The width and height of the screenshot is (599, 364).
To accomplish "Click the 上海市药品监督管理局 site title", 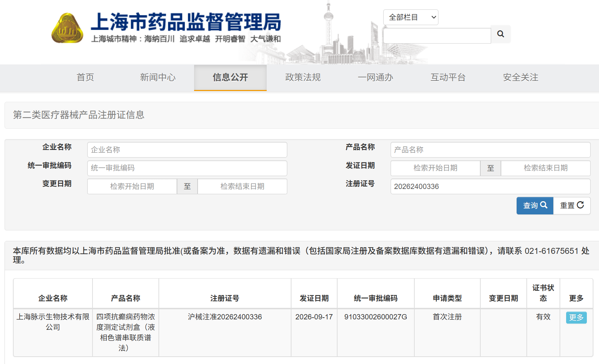I will pos(186,22).
